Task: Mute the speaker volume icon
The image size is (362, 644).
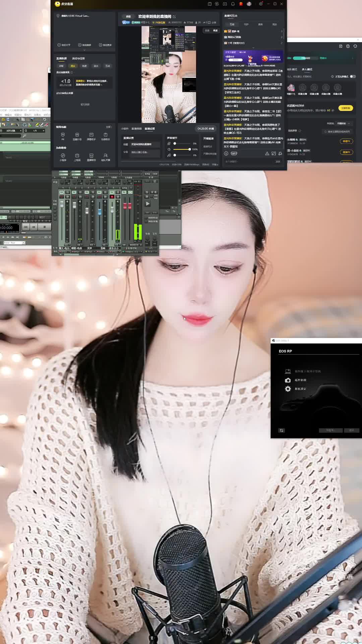Action: (x=169, y=149)
